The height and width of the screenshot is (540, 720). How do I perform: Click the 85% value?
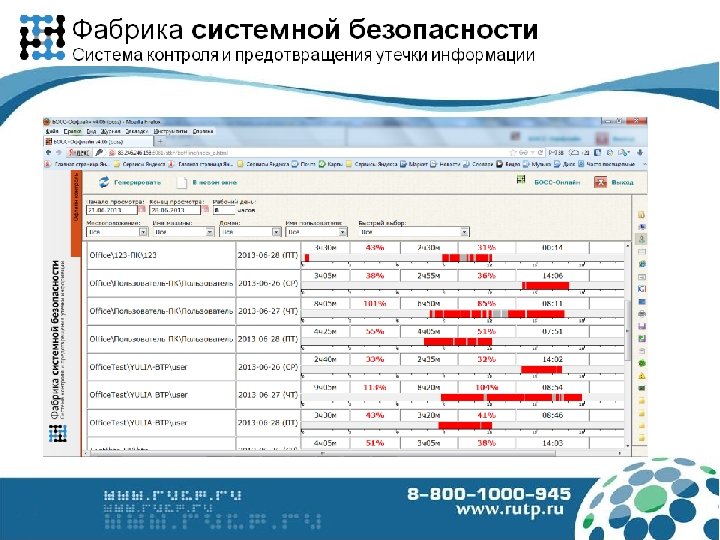[486, 304]
